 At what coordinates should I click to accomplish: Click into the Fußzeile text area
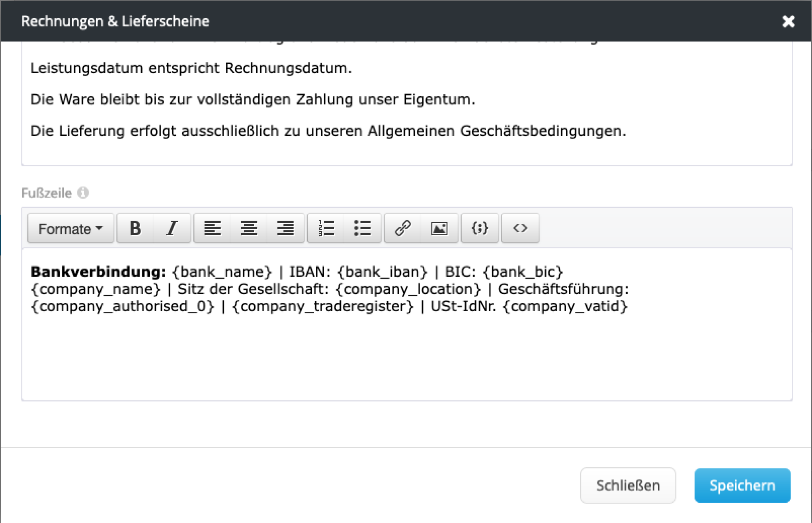pyautogui.click(x=406, y=358)
